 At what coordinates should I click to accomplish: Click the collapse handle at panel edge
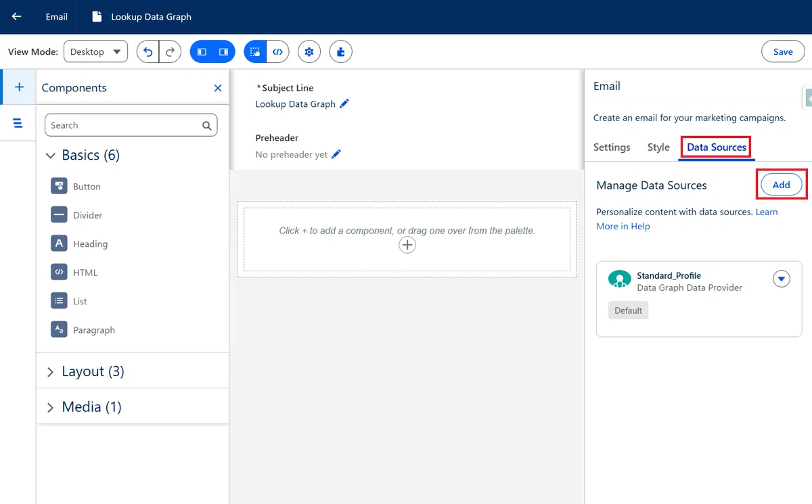coord(807,97)
